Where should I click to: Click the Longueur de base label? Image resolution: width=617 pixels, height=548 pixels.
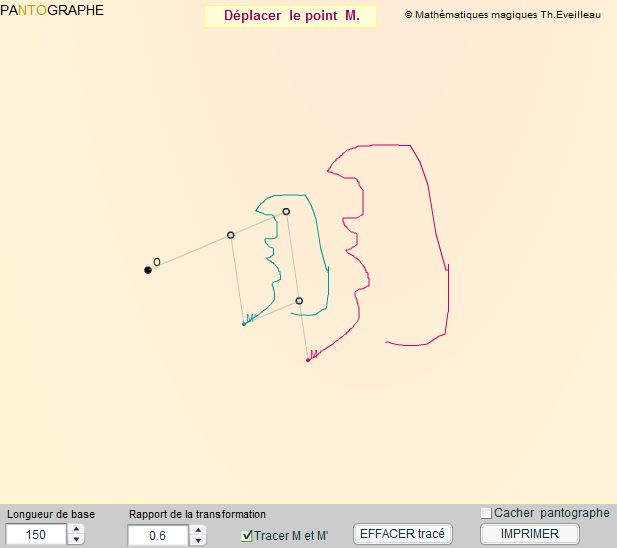click(51, 514)
